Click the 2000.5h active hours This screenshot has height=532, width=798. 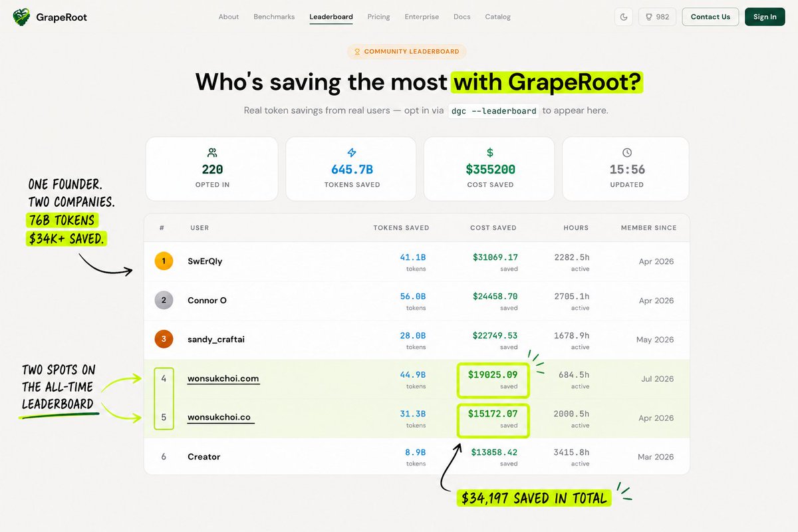[x=571, y=413]
